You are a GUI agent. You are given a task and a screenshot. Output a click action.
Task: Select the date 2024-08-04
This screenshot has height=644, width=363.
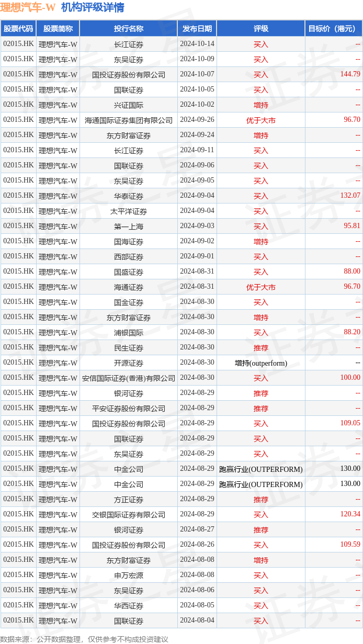point(197,620)
